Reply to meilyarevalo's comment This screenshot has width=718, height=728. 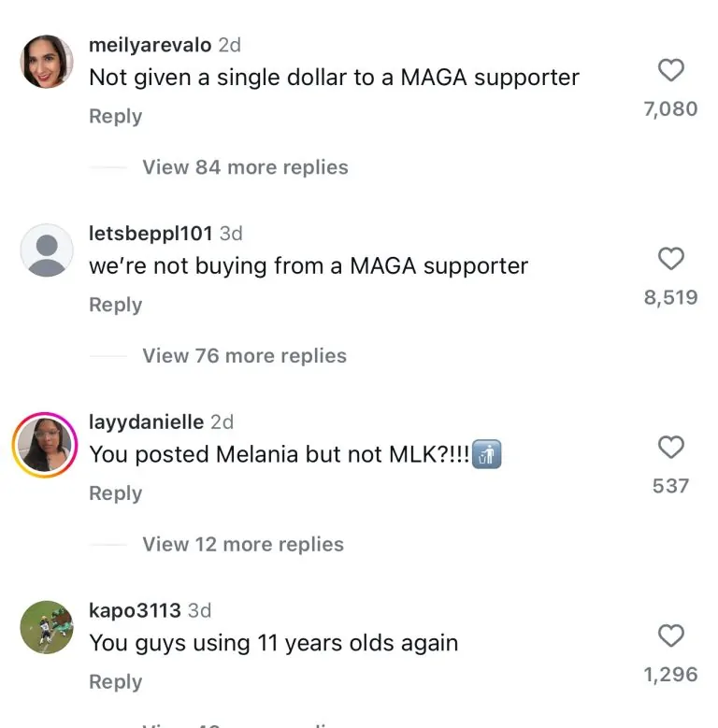[x=115, y=117]
